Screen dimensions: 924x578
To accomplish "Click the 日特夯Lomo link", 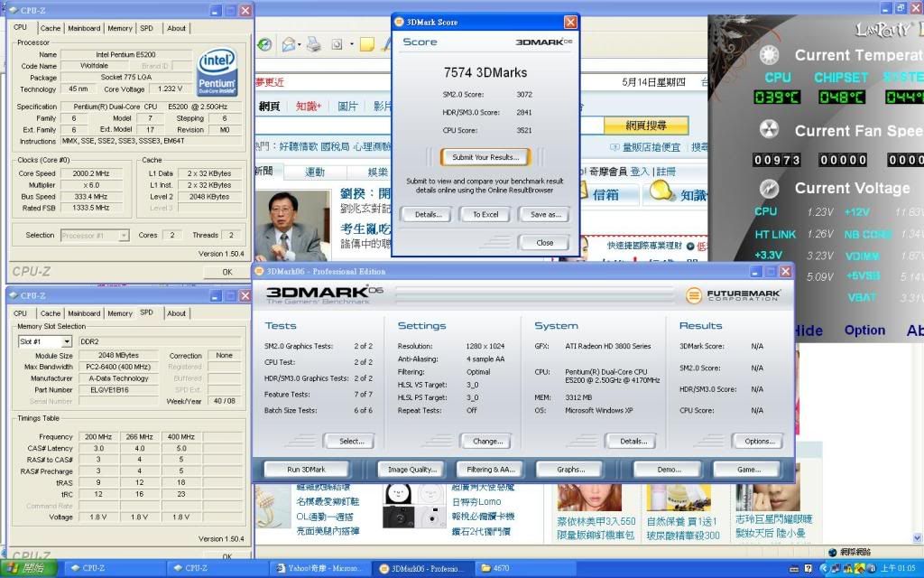I will [x=476, y=502].
